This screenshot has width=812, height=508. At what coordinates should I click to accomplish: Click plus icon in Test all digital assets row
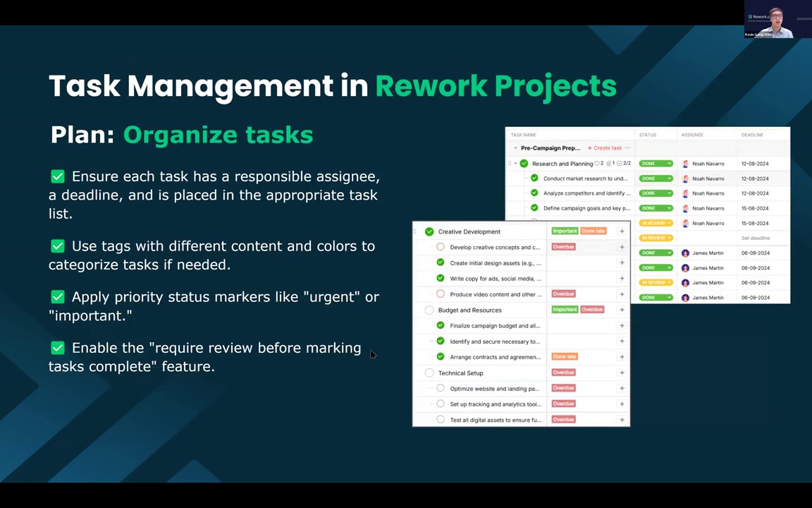[622, 420]
